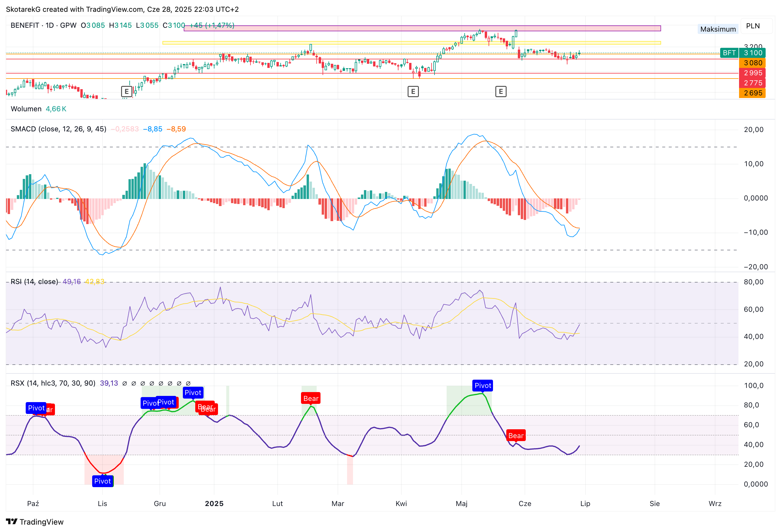Click the green 3 100 current price label

(752, 53)
